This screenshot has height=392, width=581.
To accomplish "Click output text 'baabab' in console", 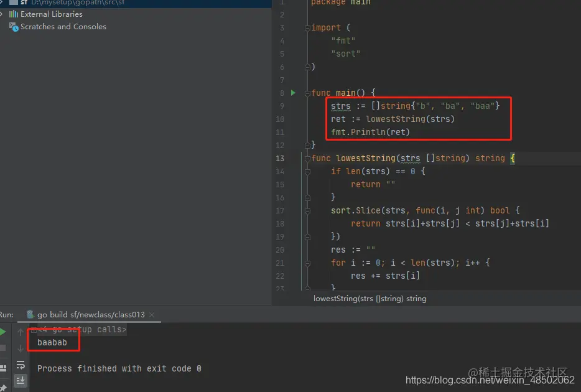I will [52, 342].
